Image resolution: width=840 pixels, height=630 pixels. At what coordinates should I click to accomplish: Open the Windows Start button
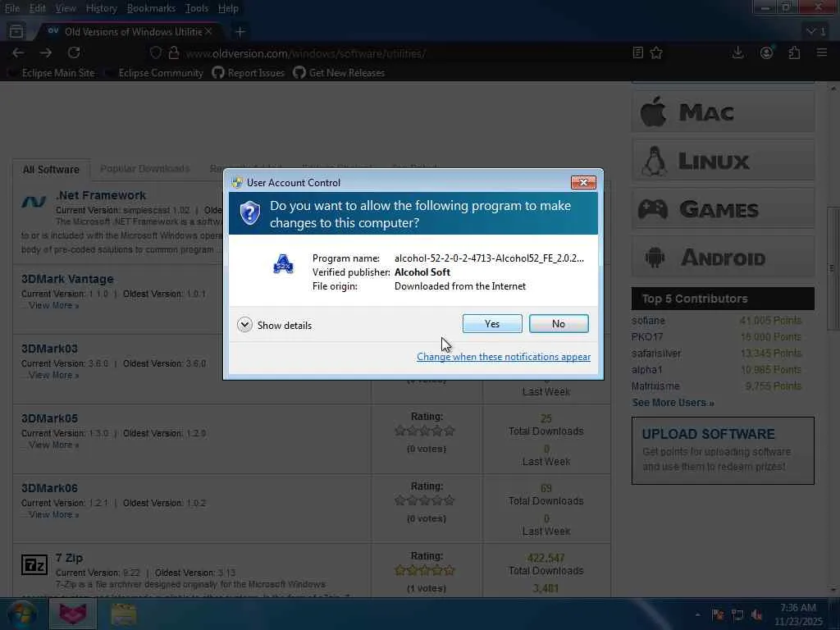click(x=21, y=614)
